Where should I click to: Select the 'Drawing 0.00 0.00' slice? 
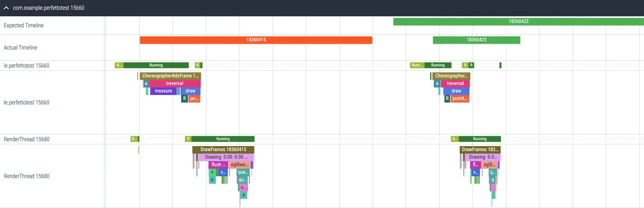click(226, 157)
